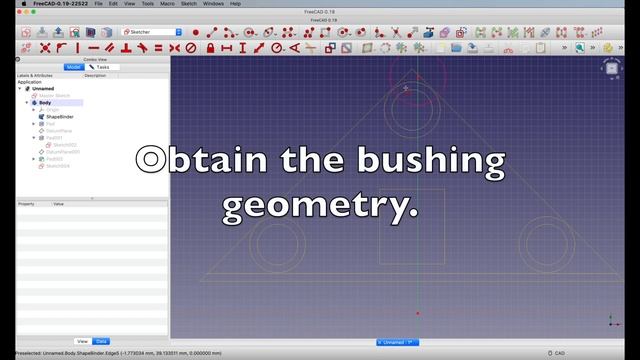Image resolution: width=640 pixels, height=360 pixels.
Task: Apply the Vertical distance constraint
Action: click(x=243, y=48)
